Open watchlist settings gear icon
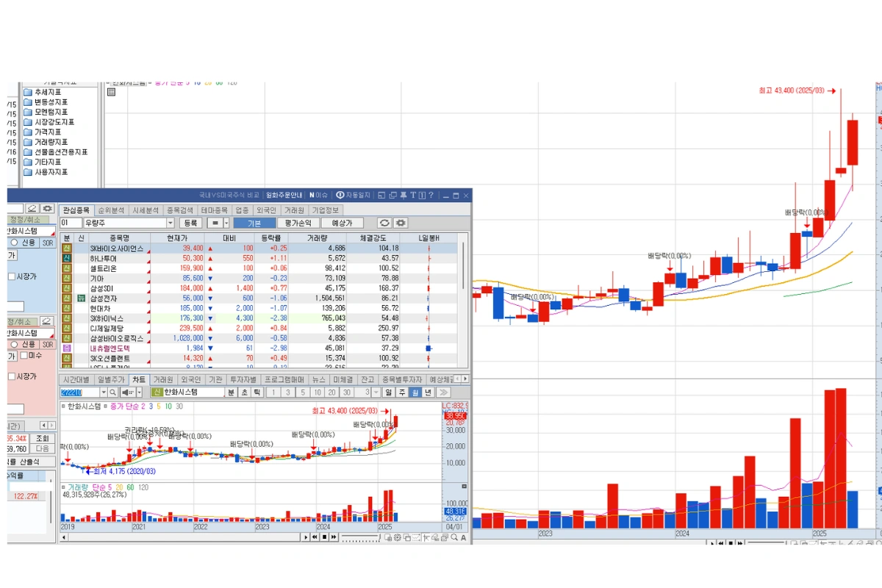Viewport: 882px width, 588px height. pos(401,223)
